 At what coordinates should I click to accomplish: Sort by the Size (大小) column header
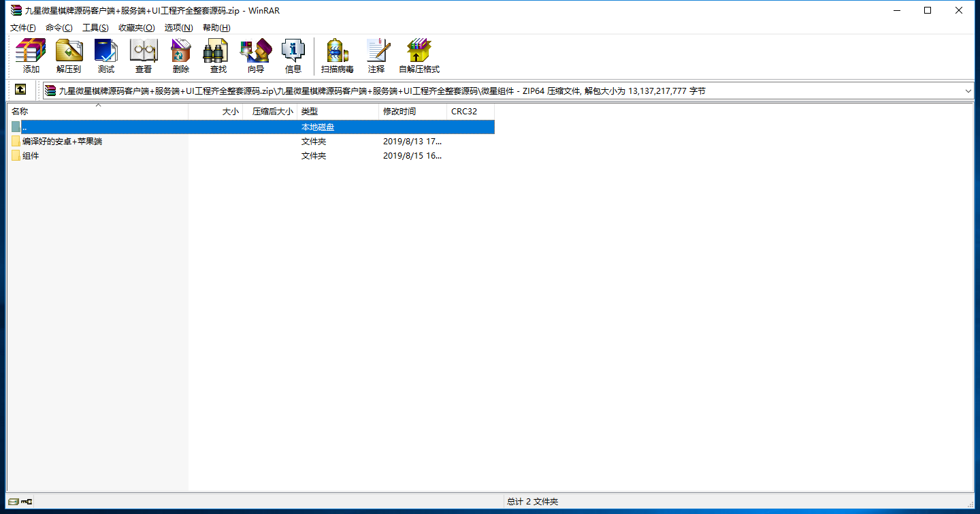[216, 112]
